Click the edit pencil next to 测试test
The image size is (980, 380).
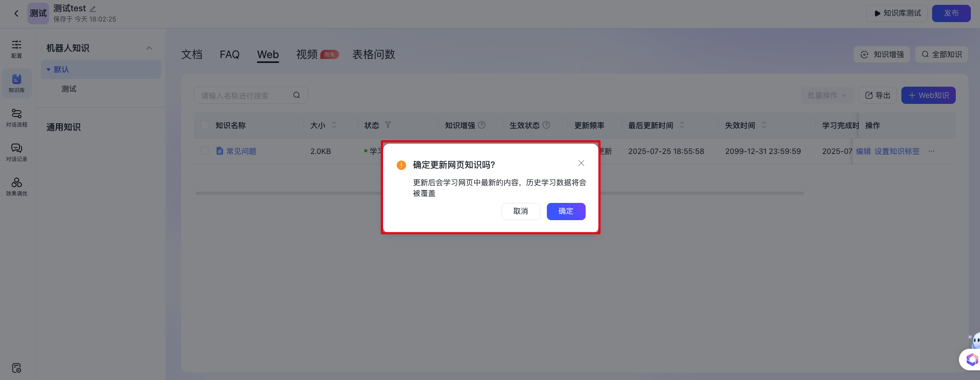(x=93, y=9)
